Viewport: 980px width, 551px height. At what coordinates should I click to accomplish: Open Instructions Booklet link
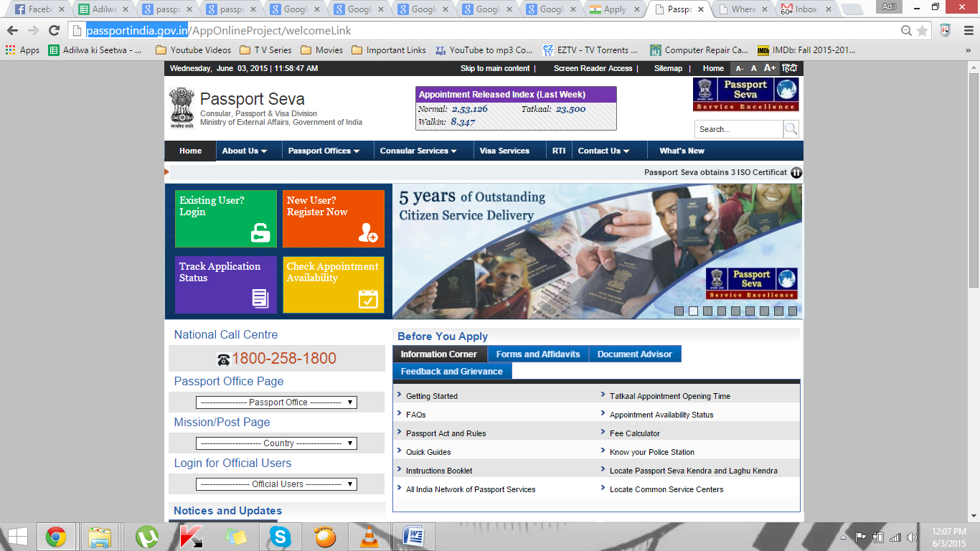439,471
